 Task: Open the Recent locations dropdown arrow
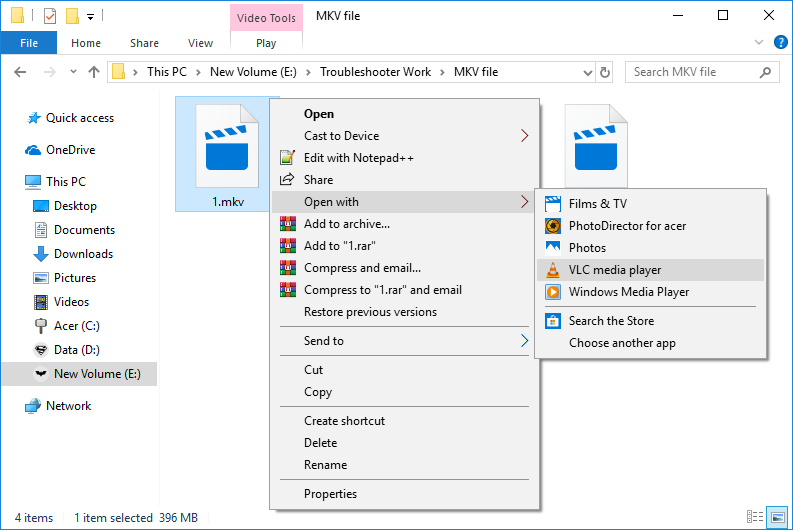[x=73, y=72]
